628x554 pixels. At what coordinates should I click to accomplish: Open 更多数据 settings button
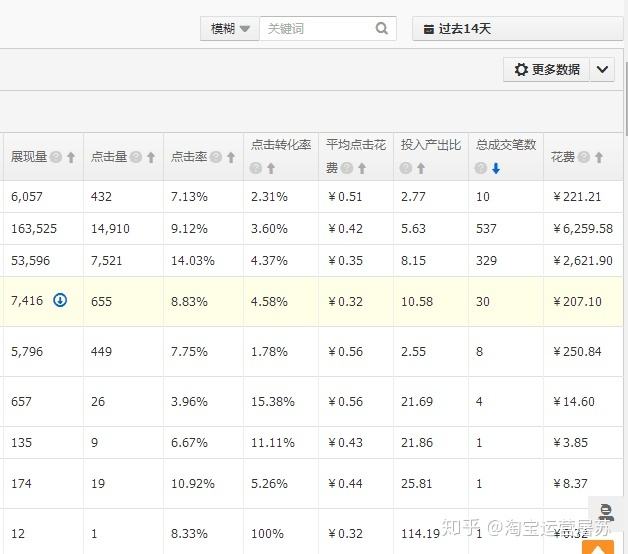pos(546,70)
